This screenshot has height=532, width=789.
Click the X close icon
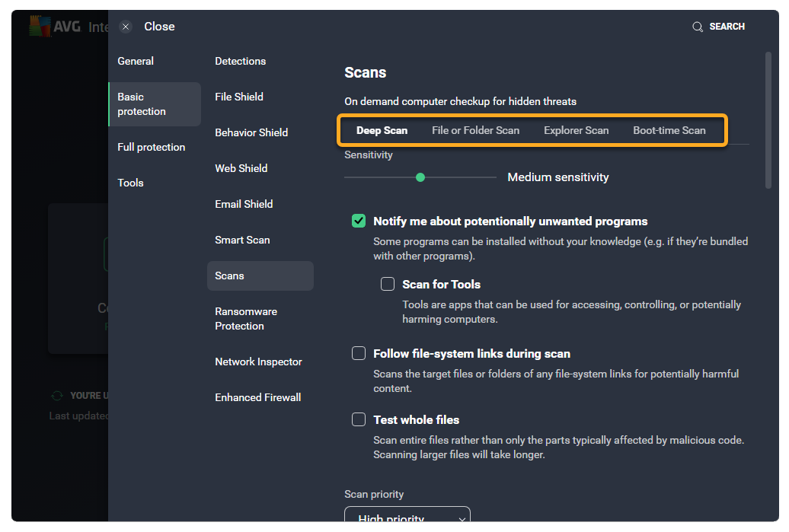(126, 27)
